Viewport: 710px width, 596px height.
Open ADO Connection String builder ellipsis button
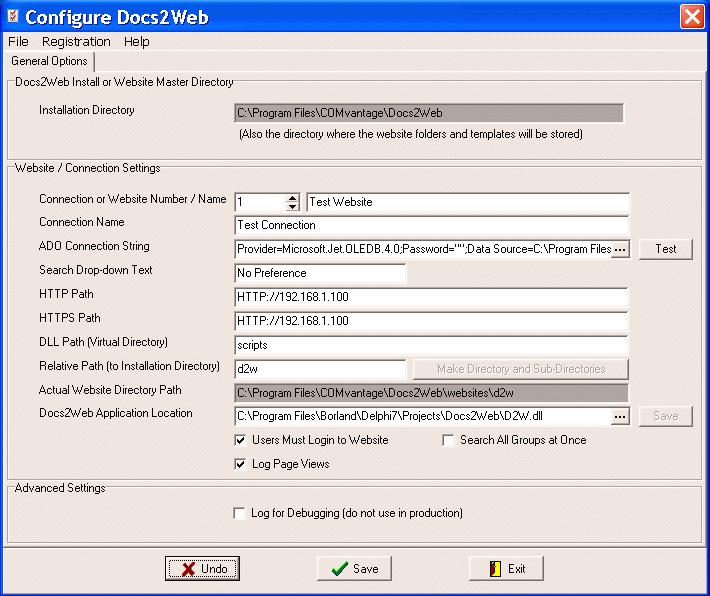click(620, 249)
